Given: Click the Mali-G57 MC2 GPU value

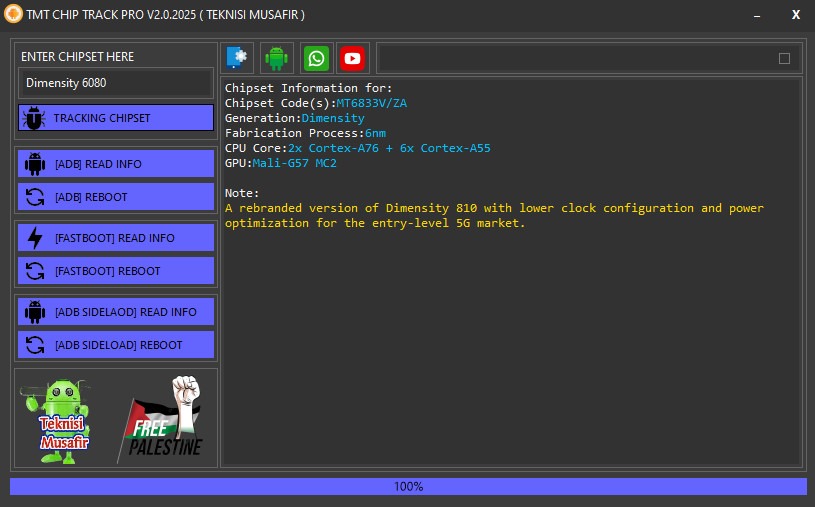Looking at the screenshot, I should tap(295, 163).
